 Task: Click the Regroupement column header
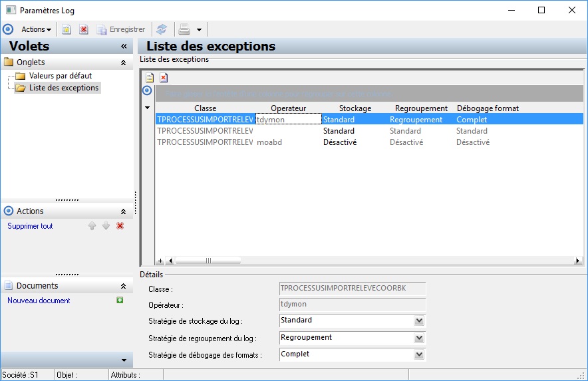[x=421, y=108]
